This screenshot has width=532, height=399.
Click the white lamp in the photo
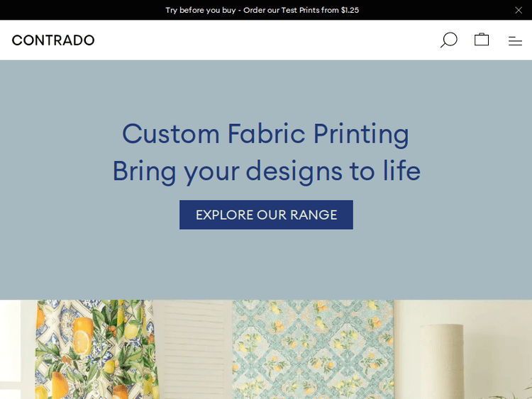click(x=442, y=361)
